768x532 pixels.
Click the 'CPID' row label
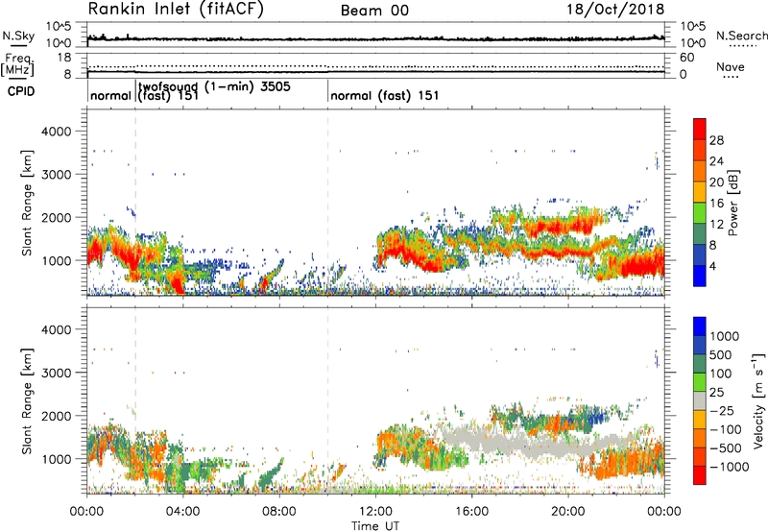[21, 91]
